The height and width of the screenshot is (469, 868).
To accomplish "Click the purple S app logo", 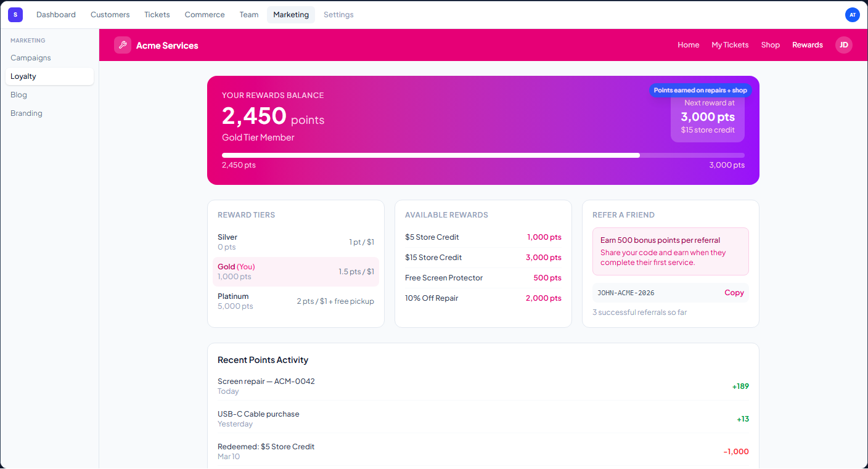I will coord(15,15).
